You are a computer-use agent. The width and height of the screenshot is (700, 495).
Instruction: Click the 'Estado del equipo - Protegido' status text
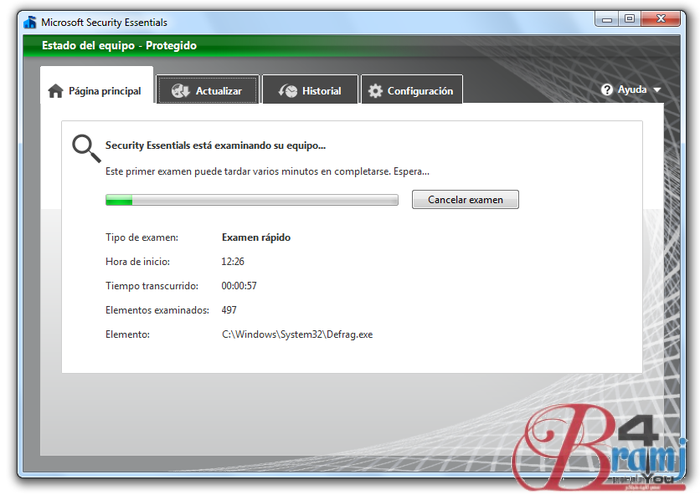click(x=119, y=46)
